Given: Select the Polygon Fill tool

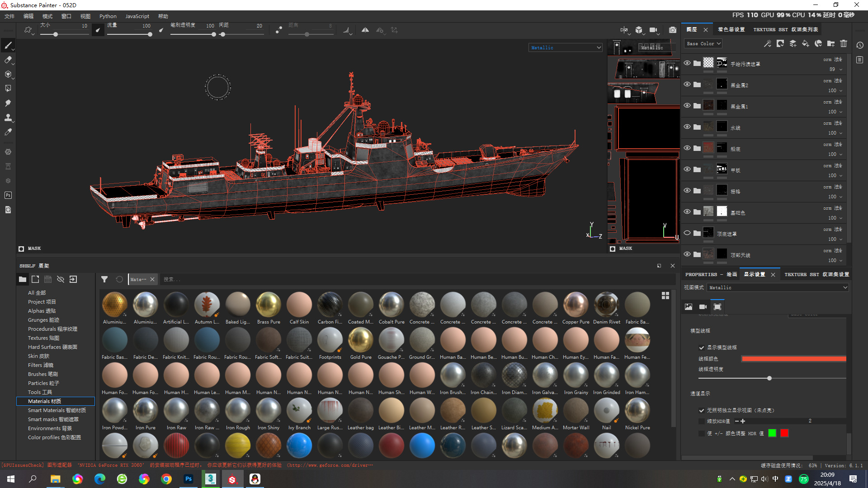Looking at the screenshot, I should coord(8,89).
